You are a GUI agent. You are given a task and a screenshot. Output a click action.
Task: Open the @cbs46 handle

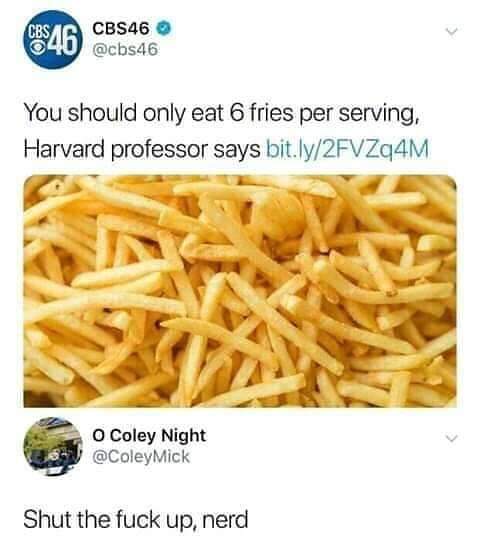point(125,50)
